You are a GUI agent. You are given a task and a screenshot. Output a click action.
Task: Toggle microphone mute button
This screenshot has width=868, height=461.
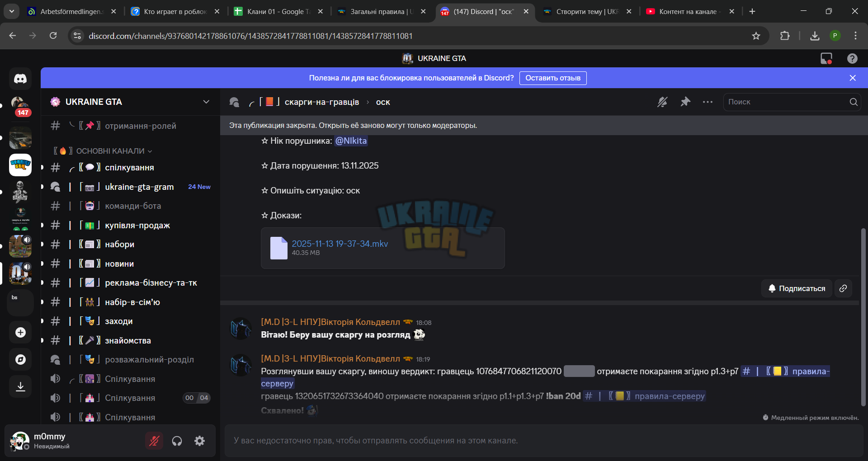(154, 441)
